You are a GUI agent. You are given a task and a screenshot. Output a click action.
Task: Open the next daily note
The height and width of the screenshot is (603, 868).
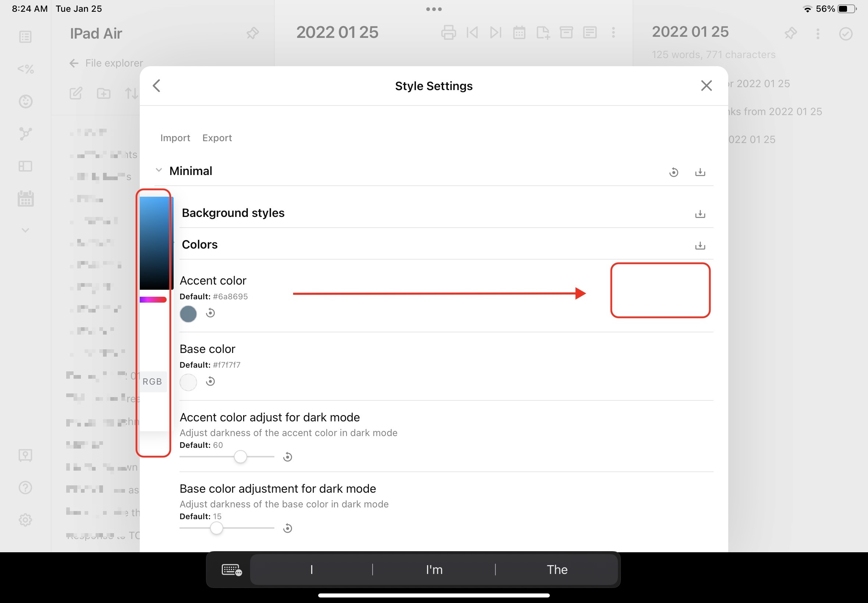point(495,32)
